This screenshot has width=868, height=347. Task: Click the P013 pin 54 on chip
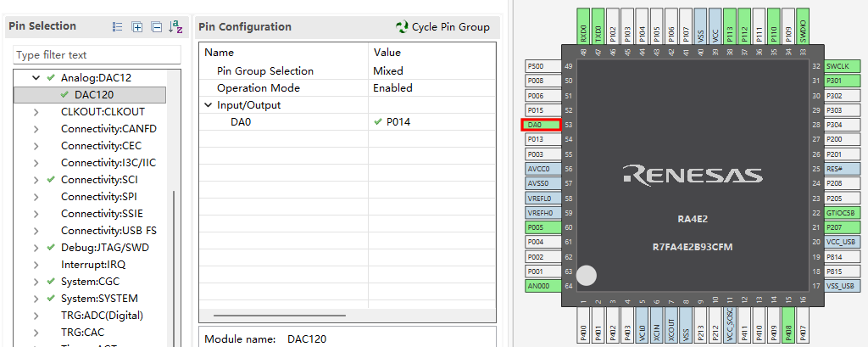543,140
